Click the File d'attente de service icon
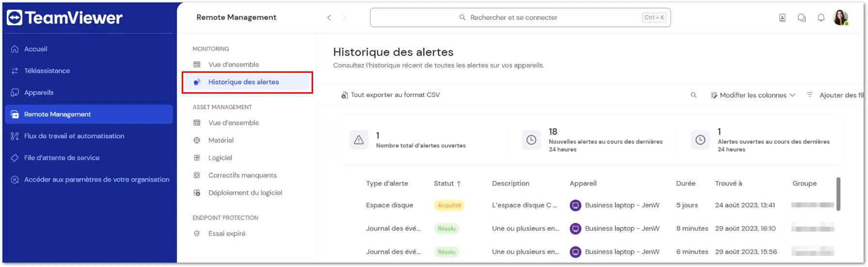The image size is (868, 267). 15,158
